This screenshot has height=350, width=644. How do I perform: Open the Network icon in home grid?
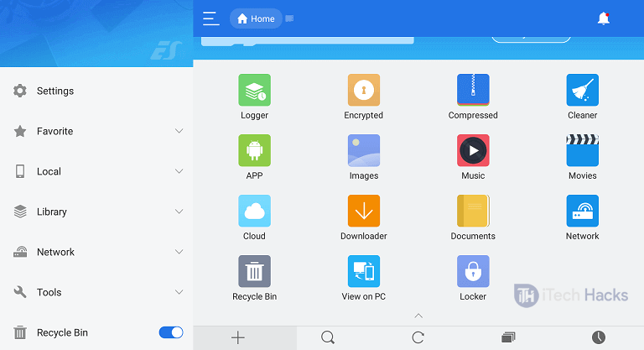pos(582,211)
